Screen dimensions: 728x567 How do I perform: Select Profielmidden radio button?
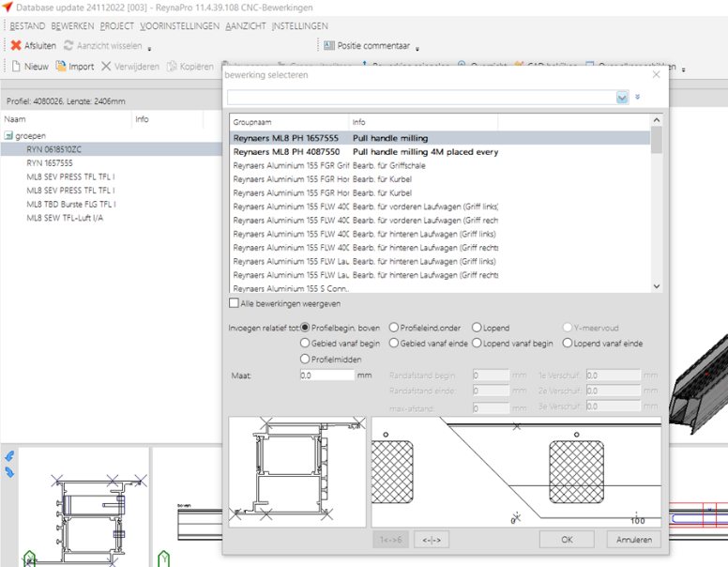click(305, 359)
